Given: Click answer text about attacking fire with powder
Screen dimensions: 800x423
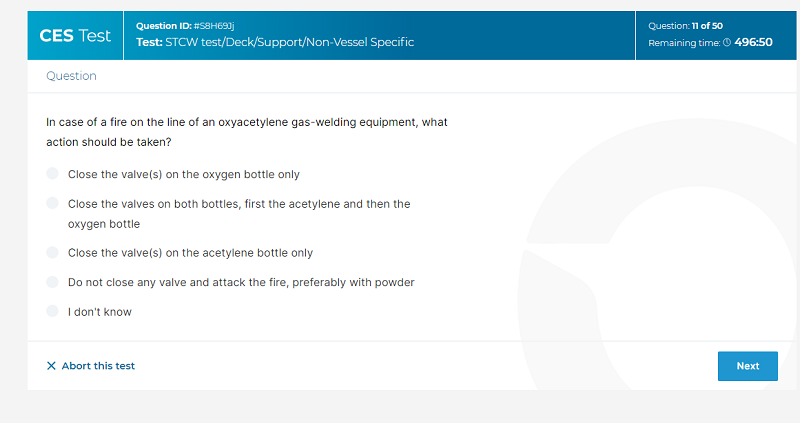Looking at the screenshot, I should point(241,283).
